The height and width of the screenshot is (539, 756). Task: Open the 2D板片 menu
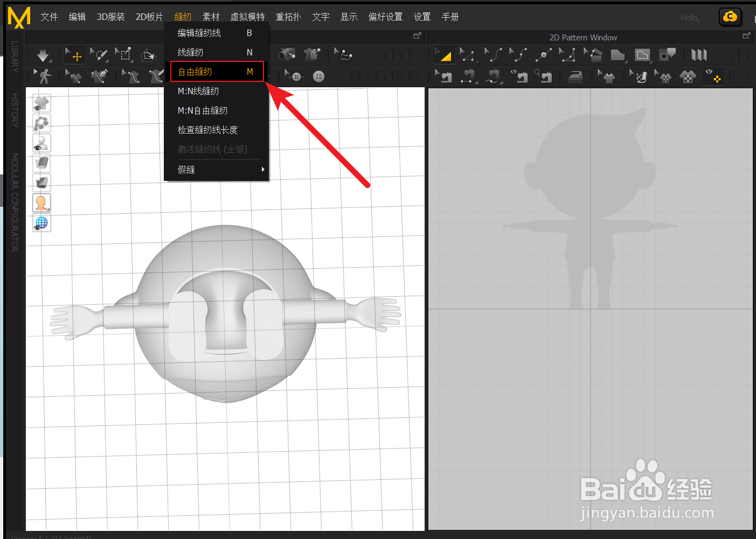click(149, 17)
